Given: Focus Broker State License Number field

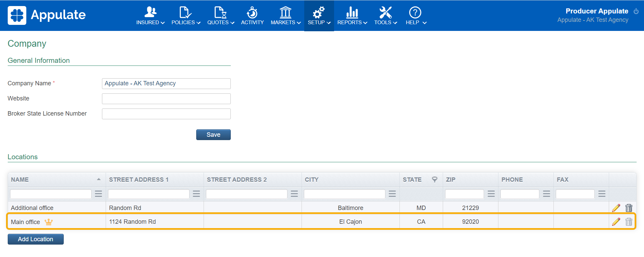Looking at the screenshot, I should coord(166,114).
